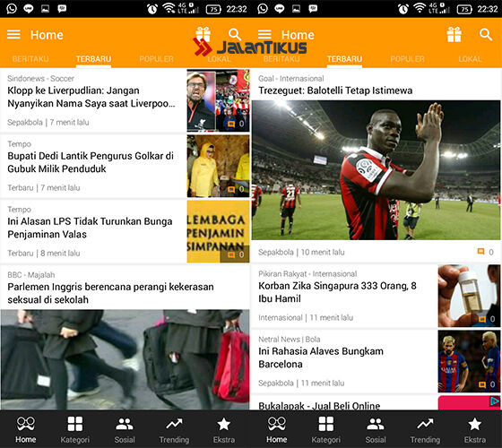This screenshot has height=448, width=502.
Task: Open Ini Rahasia Alaves Bungkam Barcelona article
Action: tap(321, 358)
